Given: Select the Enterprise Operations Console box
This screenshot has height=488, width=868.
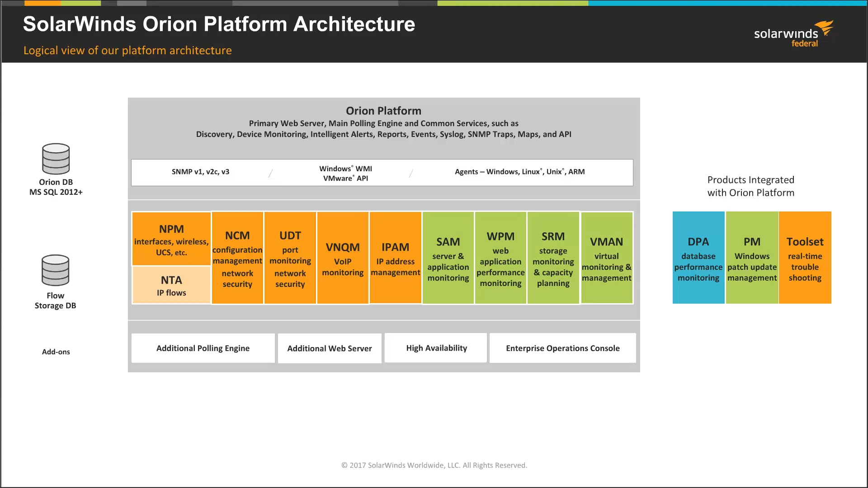Looking at the screenshot, I should click(x=563, y=348).
